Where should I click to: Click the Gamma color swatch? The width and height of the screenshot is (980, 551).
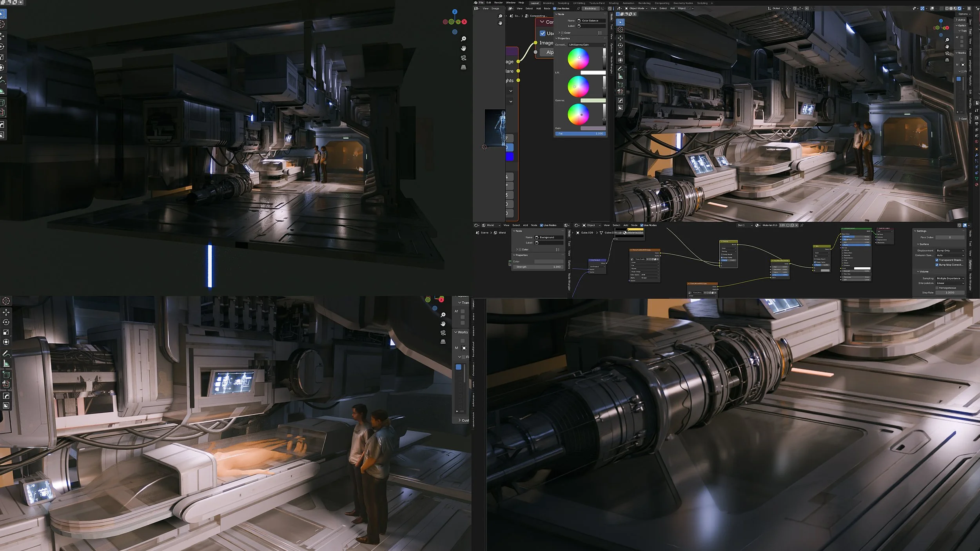(593, 101)
